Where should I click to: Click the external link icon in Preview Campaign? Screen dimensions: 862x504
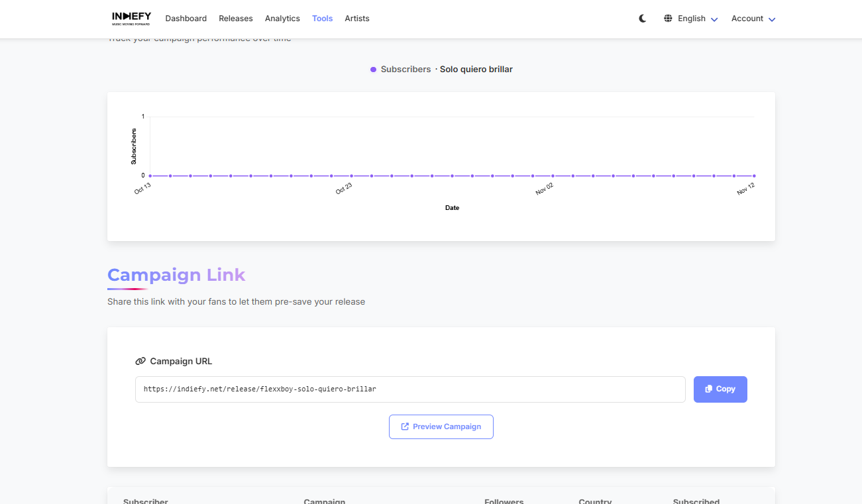[405, 427]
